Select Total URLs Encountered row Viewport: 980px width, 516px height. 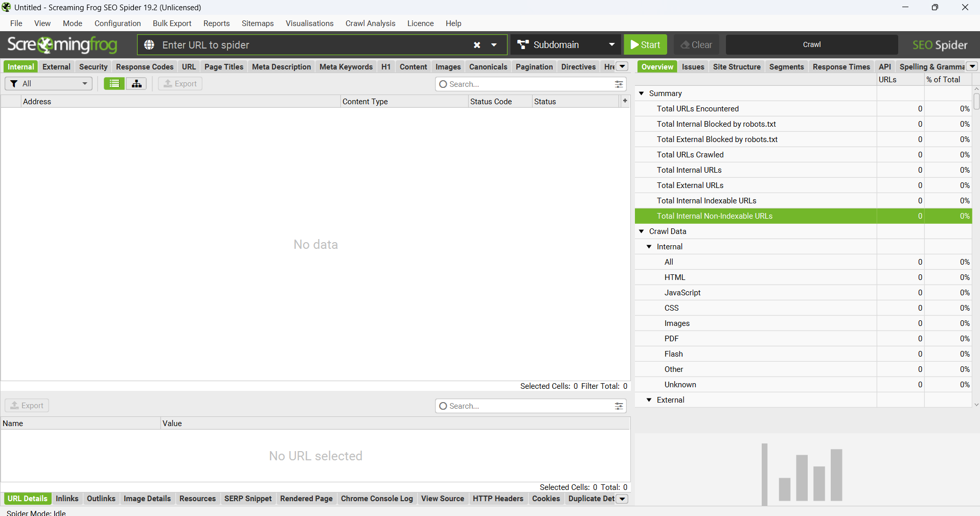click(803, 109)
